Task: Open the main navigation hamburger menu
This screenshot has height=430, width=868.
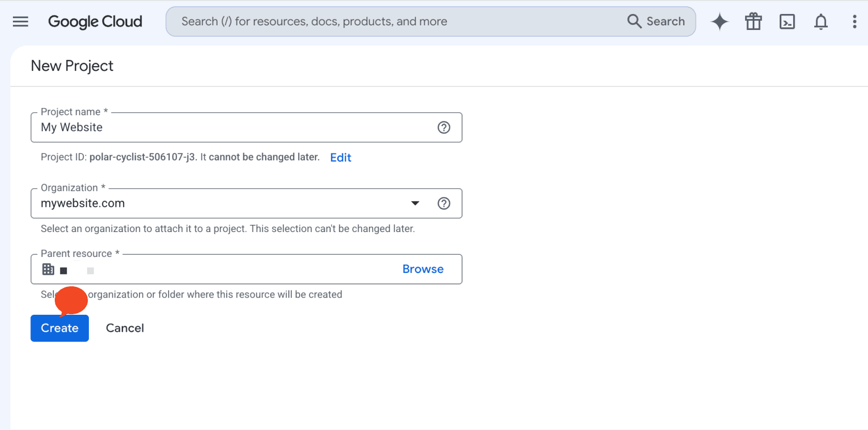Action: click(x=21, y=21)
